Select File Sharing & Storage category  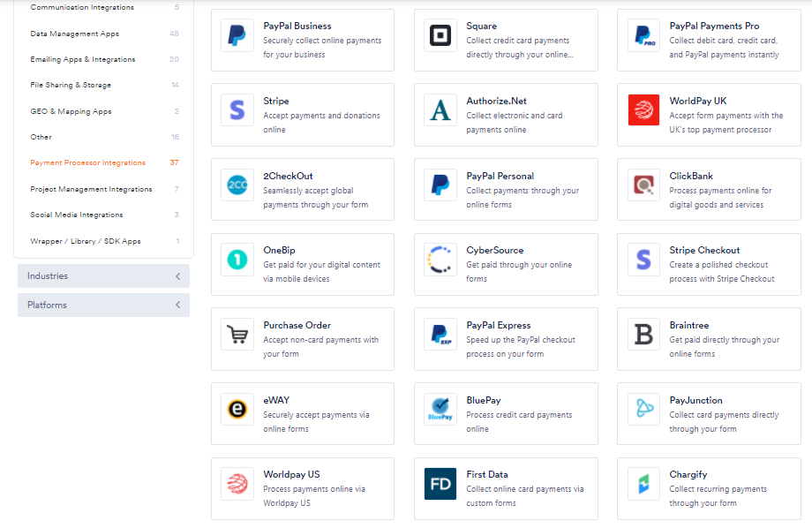click(x=103, y=85)
